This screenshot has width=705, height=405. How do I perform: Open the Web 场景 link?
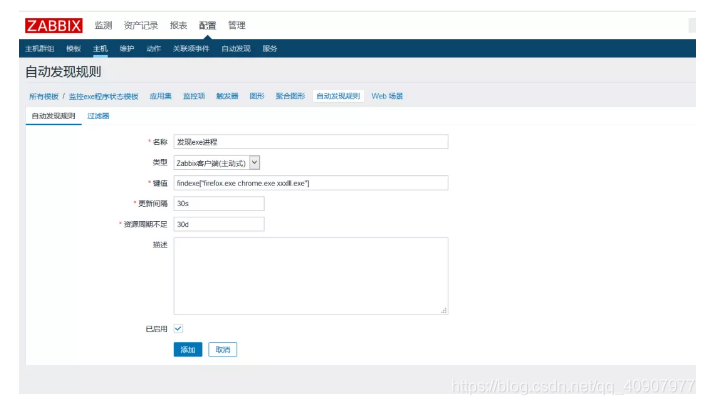[x=387, y=96]
